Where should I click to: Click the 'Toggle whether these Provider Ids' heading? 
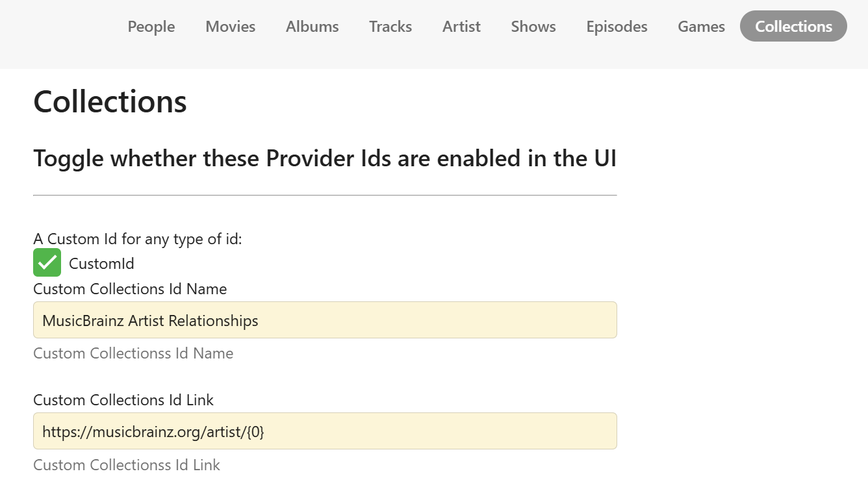click(x=325, y=158)
